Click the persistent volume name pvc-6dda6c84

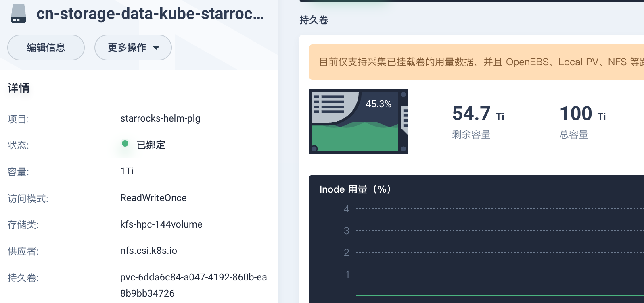click(193, 277)
